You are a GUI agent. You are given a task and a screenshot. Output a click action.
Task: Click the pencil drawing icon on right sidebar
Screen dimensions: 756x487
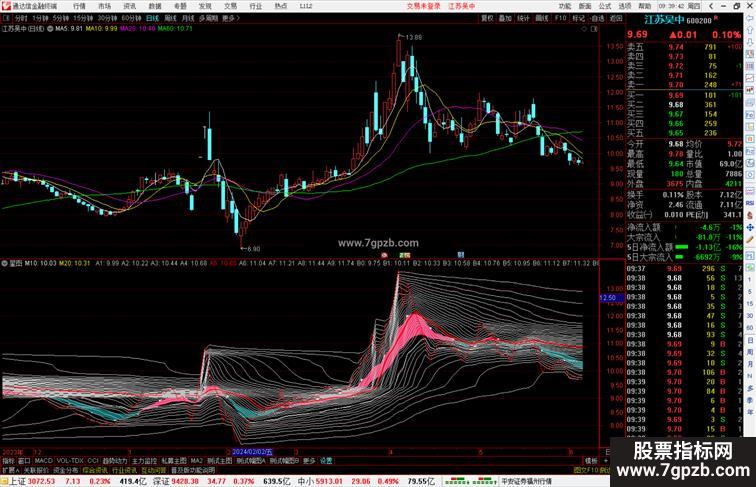pos(750,239)
